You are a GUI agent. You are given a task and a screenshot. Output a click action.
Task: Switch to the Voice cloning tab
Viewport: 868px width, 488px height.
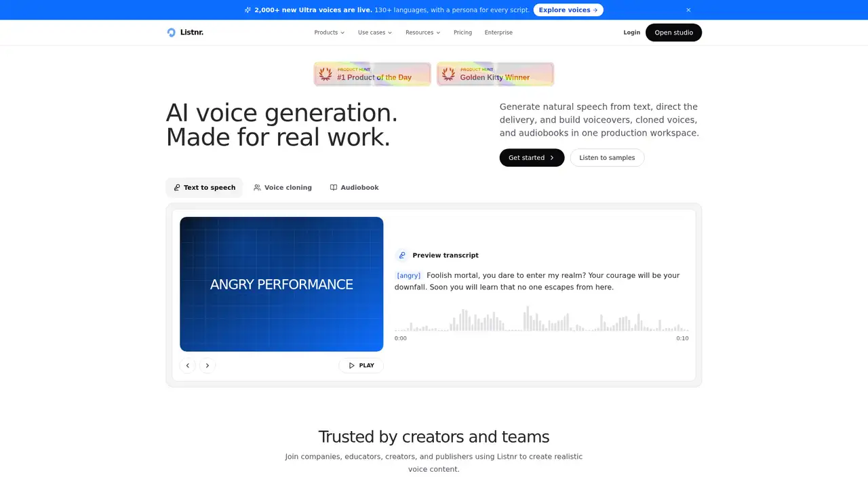[x=283, y=188]
